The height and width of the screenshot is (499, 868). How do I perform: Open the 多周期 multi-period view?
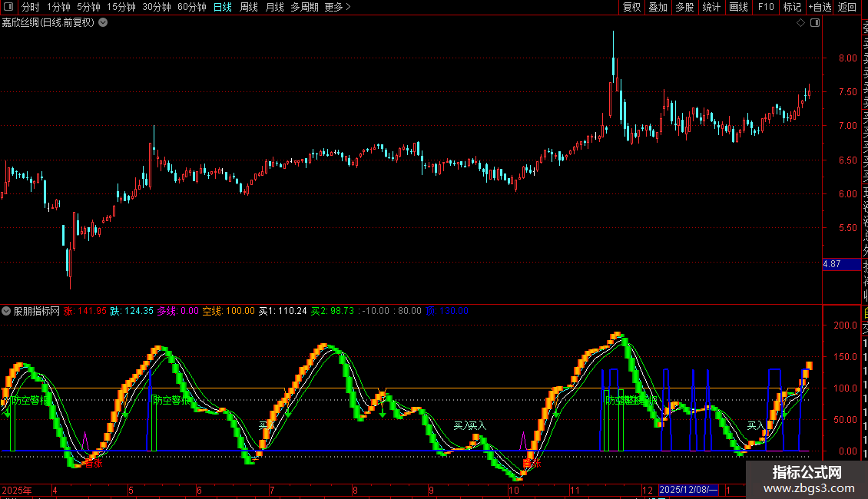[x=304, y=7]
